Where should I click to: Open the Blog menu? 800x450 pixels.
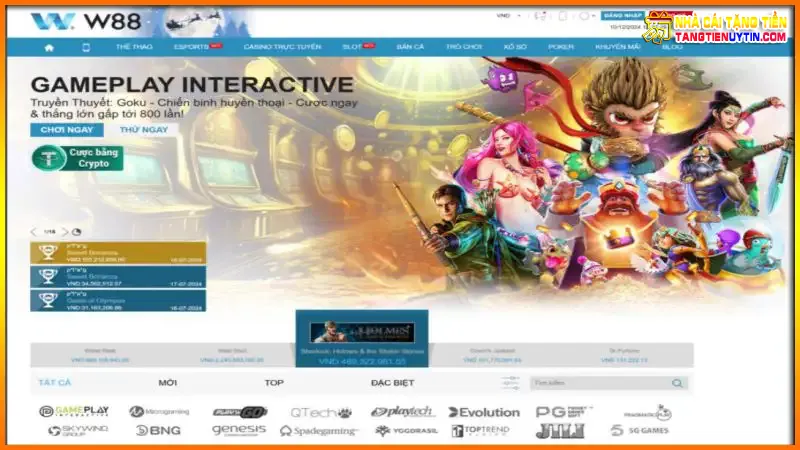[672, 47]
